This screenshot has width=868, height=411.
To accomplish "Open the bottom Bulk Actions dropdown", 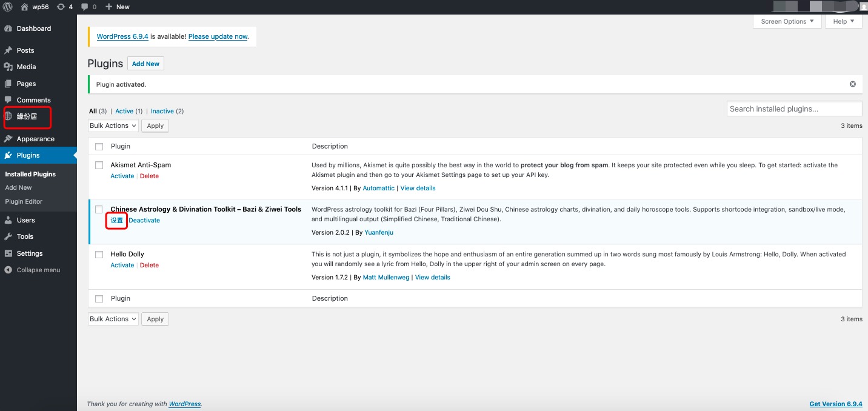I will [113, 319].
